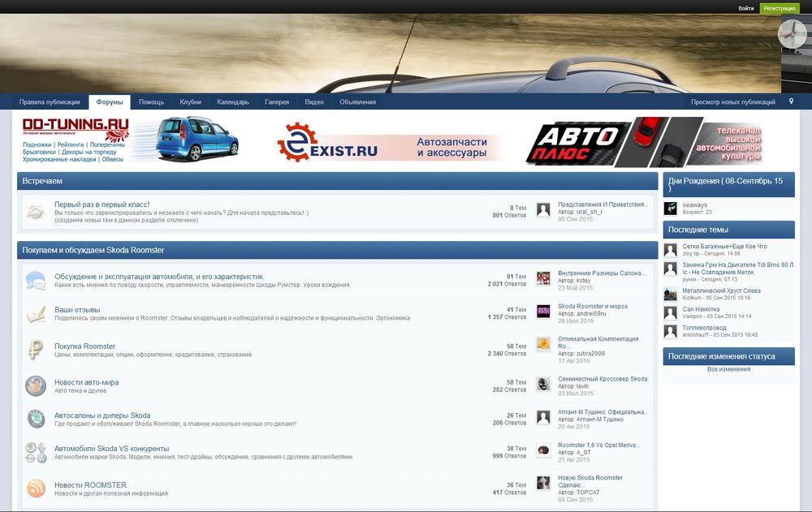
Task: Go to Клубни tab
Action: [x=190, y=102]
